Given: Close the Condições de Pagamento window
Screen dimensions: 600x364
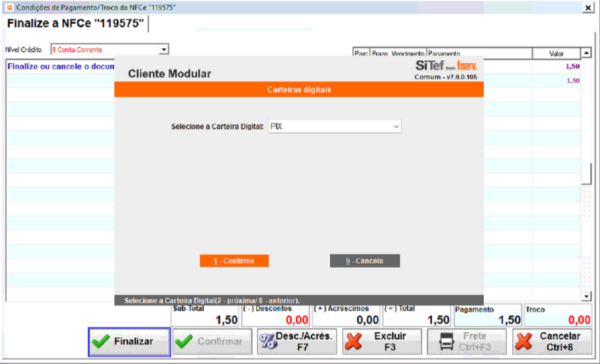Looking at the screenshot, I should tap(588, 7).
